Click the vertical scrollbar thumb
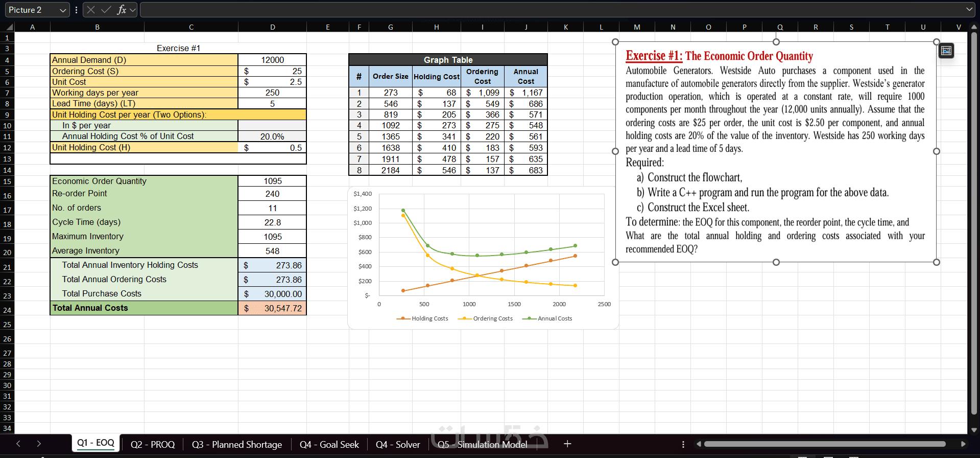This screenshot has height=458, width=980. [x=974, y=222]
